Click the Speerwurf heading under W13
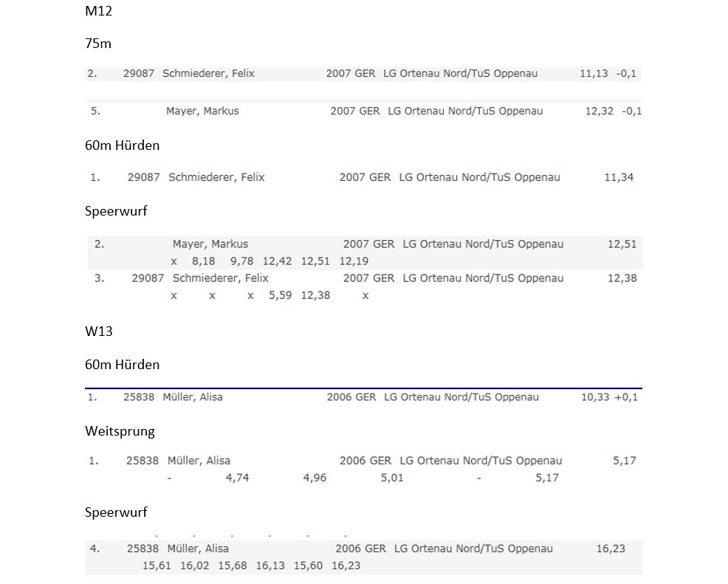 pos(116,512)
